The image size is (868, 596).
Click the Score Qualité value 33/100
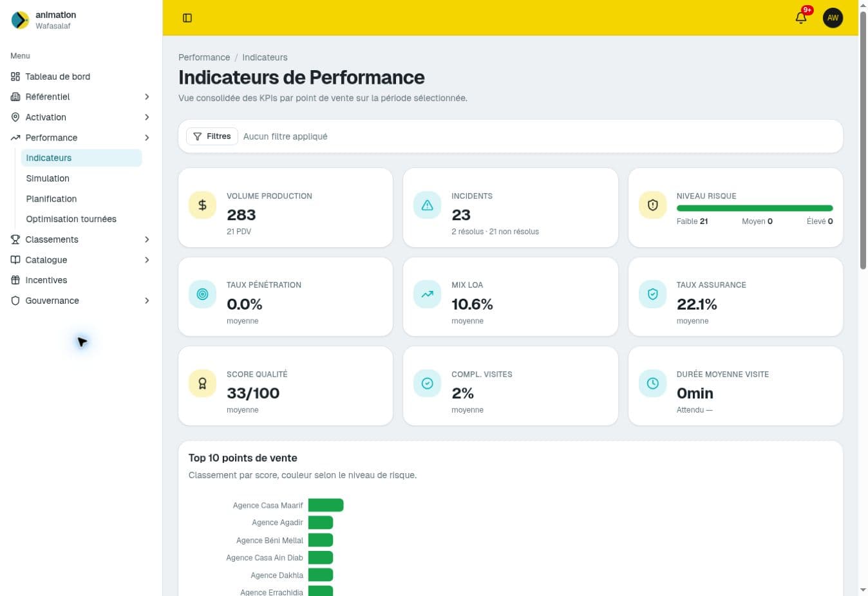click(253, 393)
